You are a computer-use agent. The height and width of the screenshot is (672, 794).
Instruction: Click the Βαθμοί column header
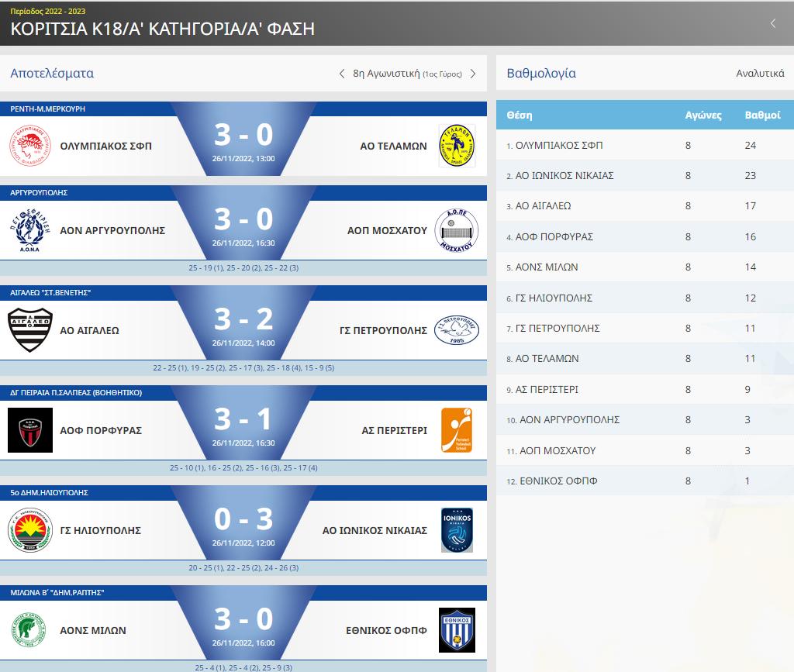click(763, 115)
